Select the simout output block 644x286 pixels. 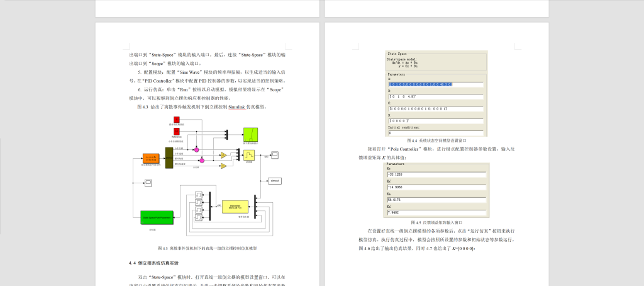click(274, 181)
